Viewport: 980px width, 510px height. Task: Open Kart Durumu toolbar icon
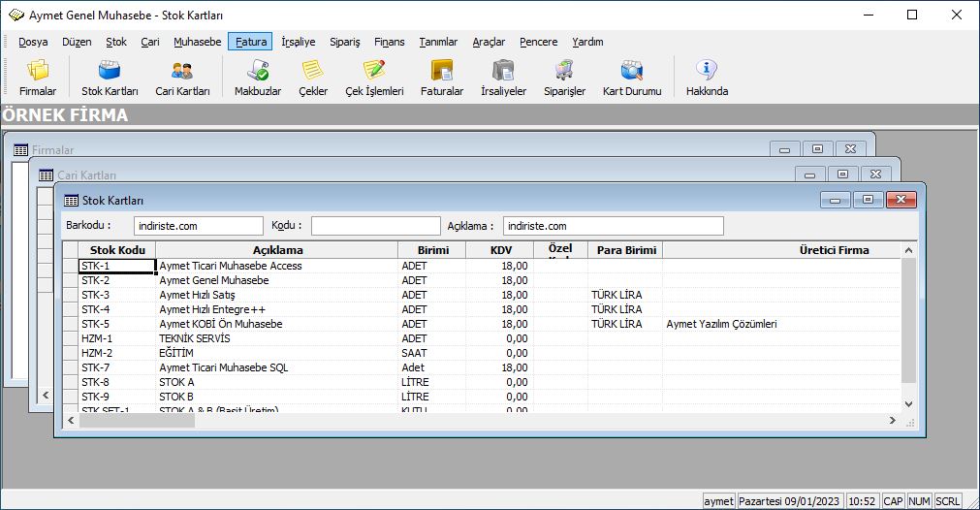tap(632, 79)
